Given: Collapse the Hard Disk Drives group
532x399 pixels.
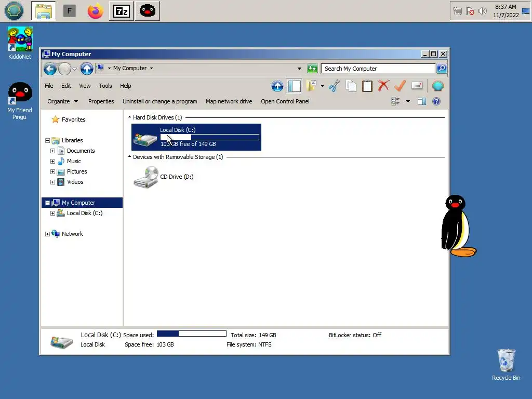Looking at the screenshot, I should 129,117.
